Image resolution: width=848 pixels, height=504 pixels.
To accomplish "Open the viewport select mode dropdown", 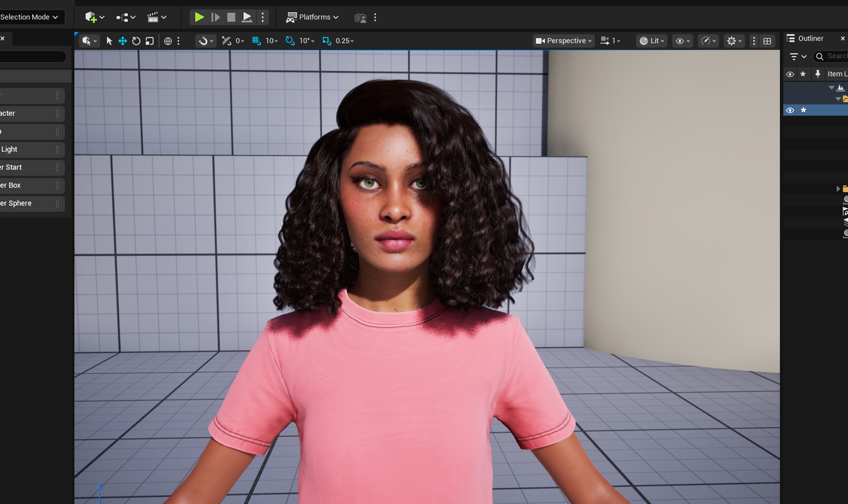I will pos(90,41).
